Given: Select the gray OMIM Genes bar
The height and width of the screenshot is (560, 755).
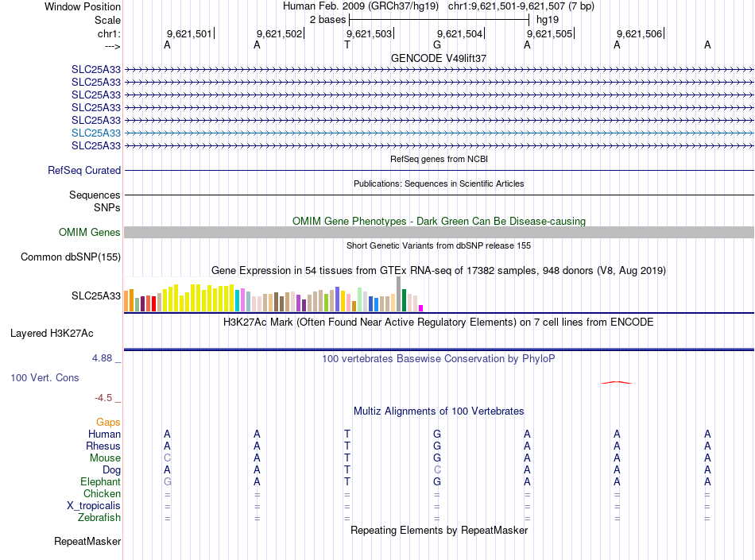Looking at the screenshot, I should coord(439,233).
